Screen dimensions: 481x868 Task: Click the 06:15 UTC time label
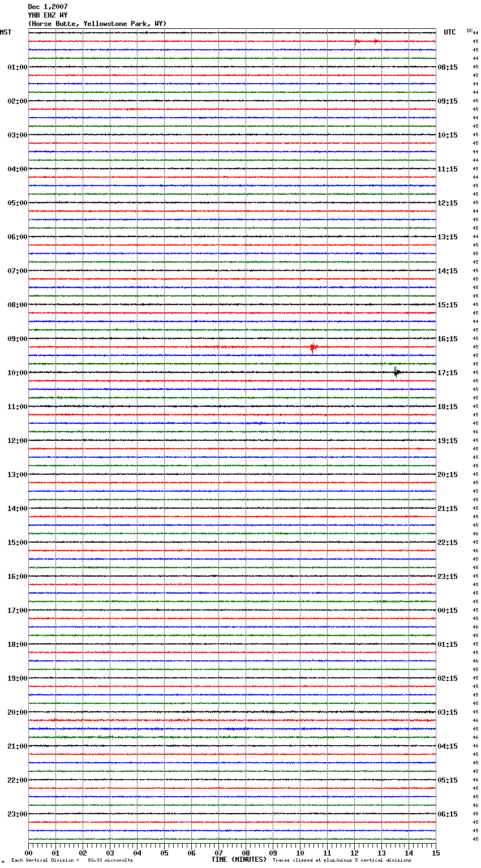click(x=448, y=814)
